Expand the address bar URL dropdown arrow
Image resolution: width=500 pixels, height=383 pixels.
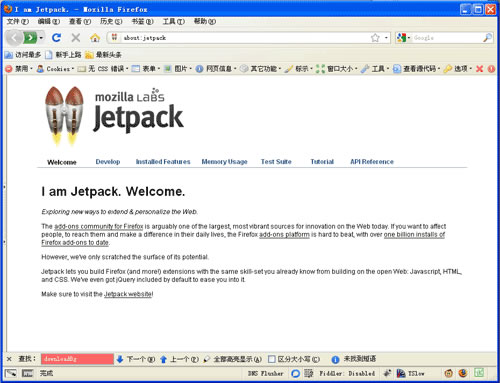point(386,38)
